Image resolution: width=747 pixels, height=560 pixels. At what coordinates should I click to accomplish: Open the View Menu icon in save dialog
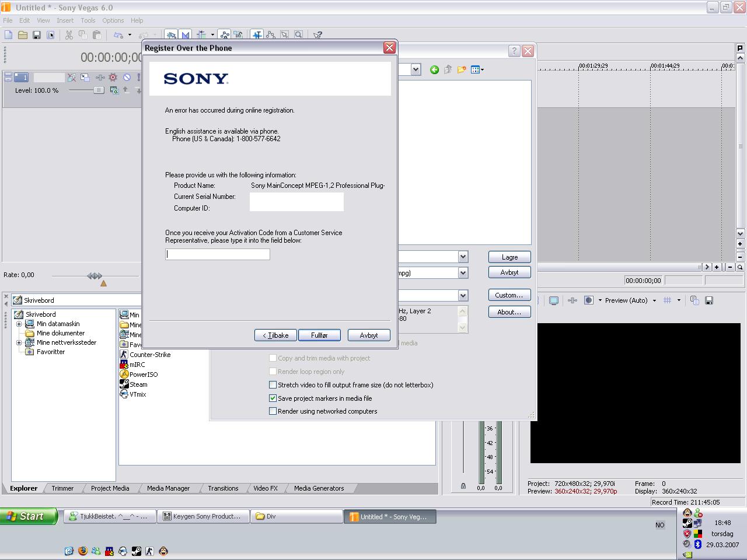point(477,70)
